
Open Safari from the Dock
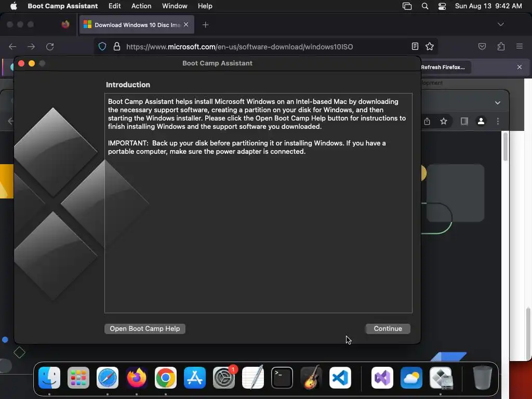(x=108, y=378)
